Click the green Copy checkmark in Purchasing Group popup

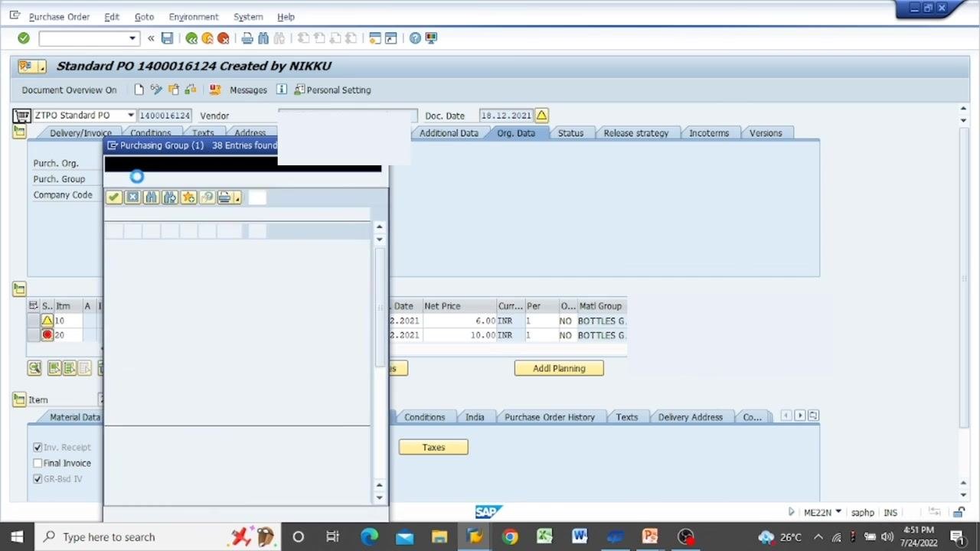pos(113,197)
